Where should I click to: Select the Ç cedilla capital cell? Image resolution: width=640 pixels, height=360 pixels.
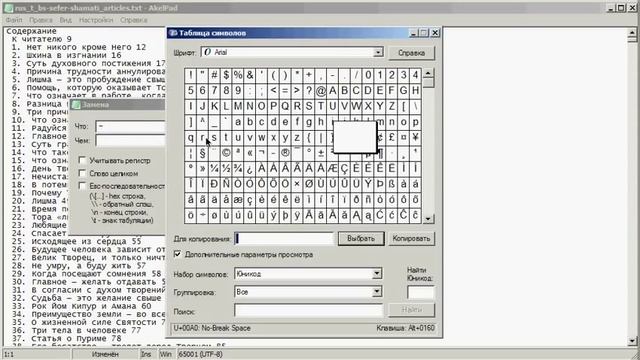(x=344, y=169)
